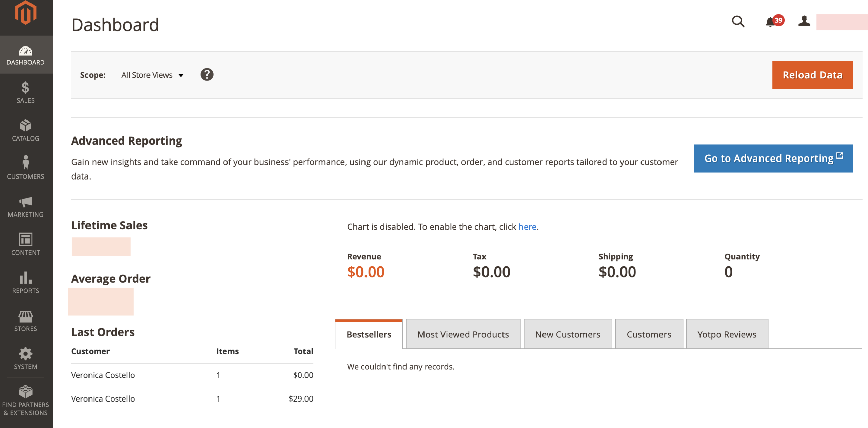The width and height of the screenshot is (868, 428).
Task: Click the search magnifier icon
Action: click(x=738, y=22)
